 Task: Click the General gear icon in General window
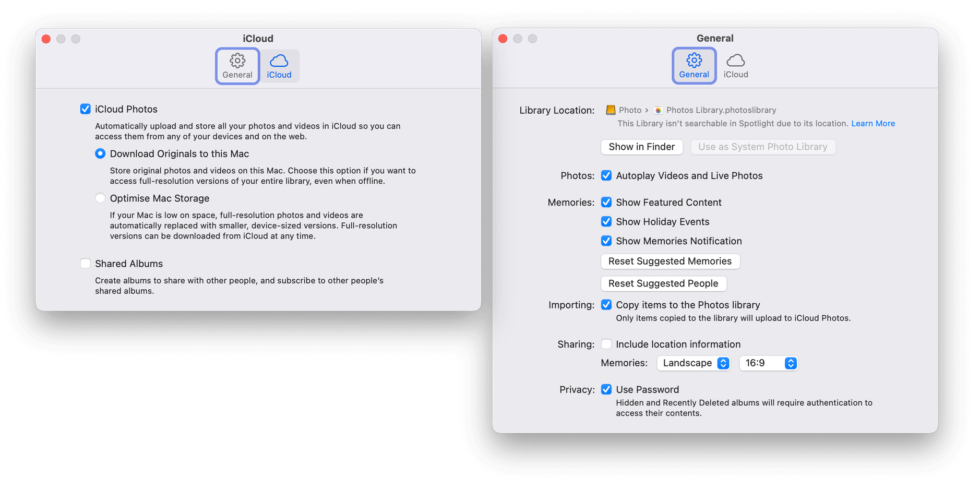(694, 60)
